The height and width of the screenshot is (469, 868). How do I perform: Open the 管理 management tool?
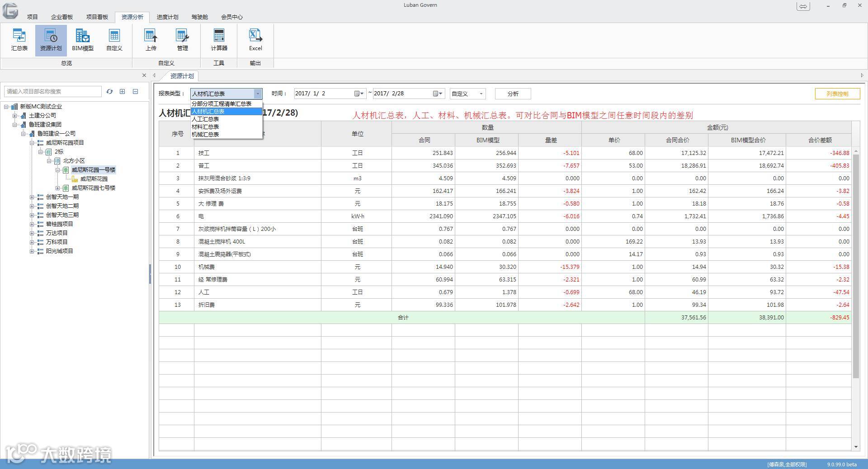183,40
